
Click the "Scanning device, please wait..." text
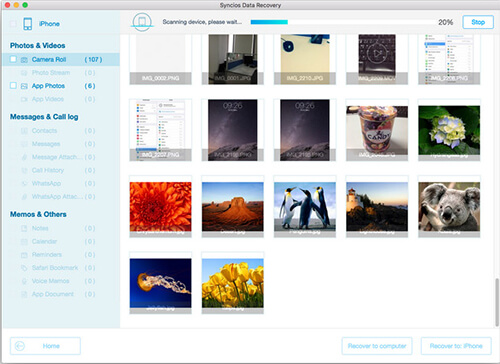click(x=202, y=22)
